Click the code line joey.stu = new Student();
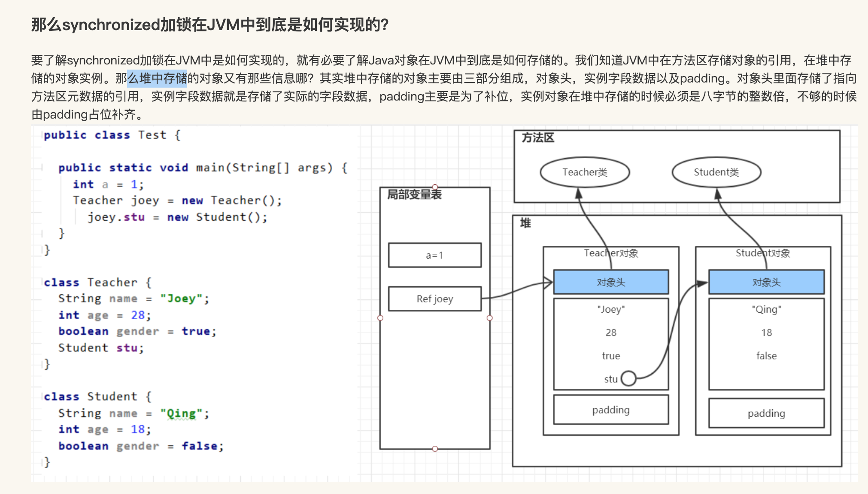Image resolution: width=868 pixels, height=494 pixels. (x=177, y=217)
